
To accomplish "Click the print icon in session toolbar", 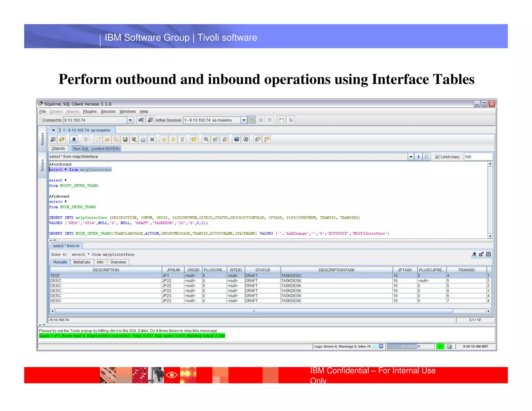I will [143, 140].
